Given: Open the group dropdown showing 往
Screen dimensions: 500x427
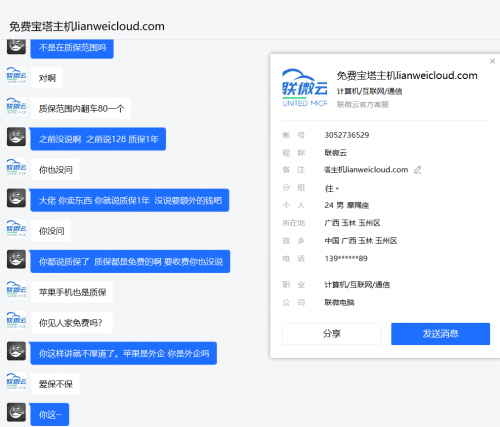Looking at the screenshot, I should (332, 188).
